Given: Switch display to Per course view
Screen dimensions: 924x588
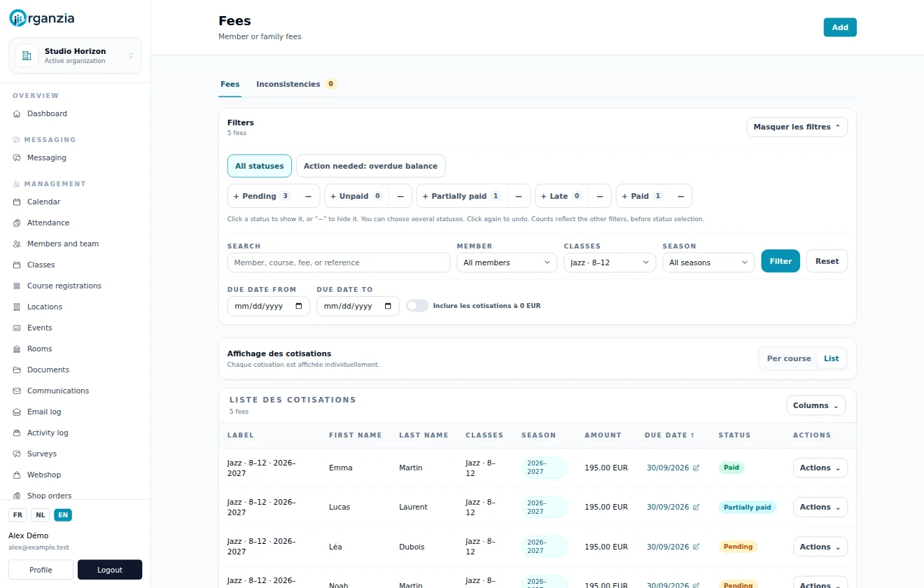Looking at the screenshot, I should tap(789, 358).
